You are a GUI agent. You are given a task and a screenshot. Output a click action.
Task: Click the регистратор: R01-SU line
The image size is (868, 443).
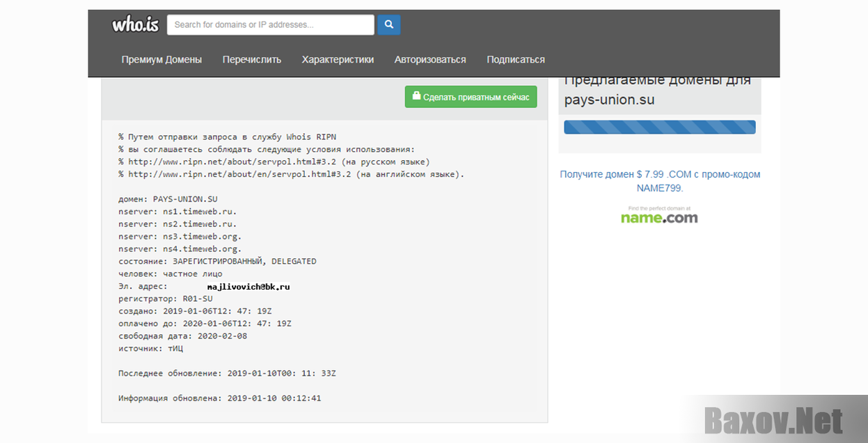click(x=166, y=299)
